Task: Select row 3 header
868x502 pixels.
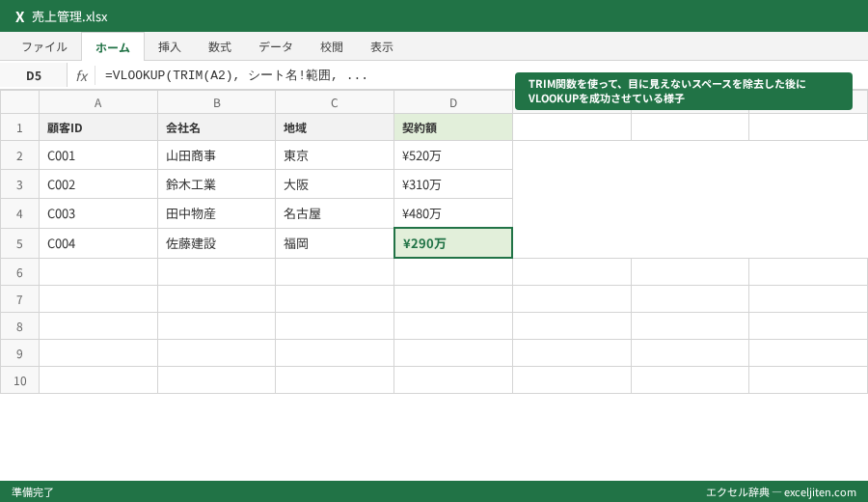Action: [19, 184]
